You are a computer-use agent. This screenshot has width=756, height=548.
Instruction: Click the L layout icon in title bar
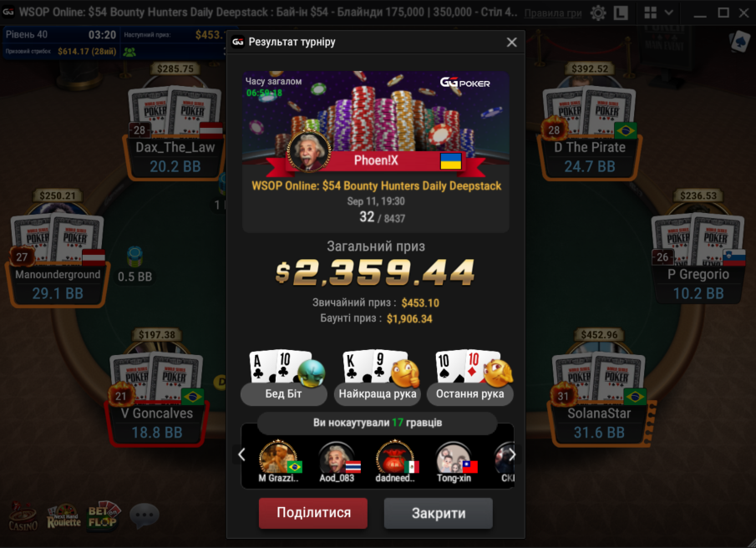pyautogui.click(x=621, y=13)
